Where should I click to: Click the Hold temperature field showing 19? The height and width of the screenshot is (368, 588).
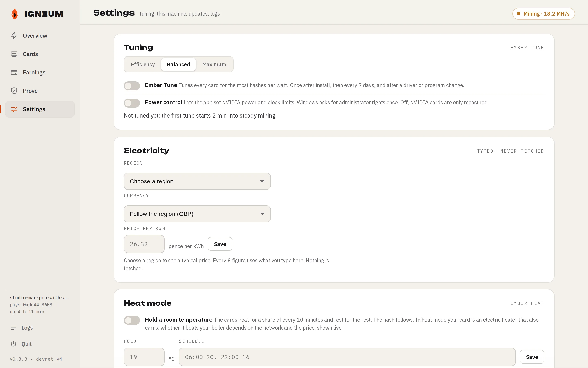coord(144,357)
